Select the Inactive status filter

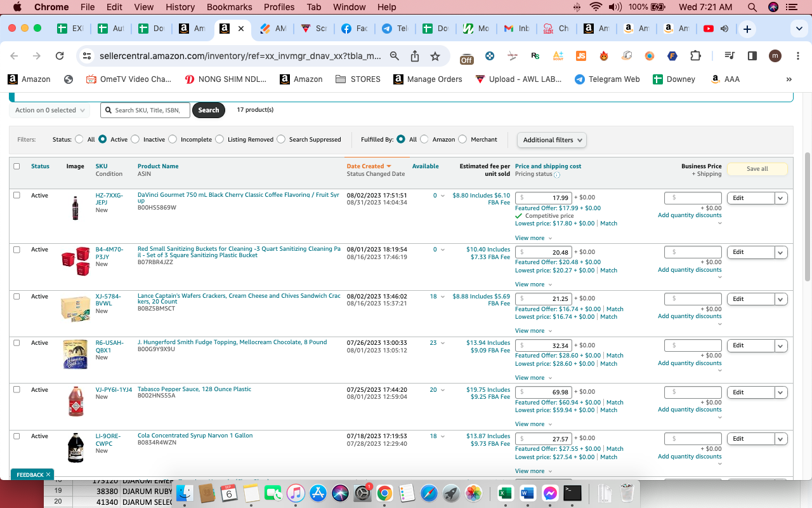(135, 139)
